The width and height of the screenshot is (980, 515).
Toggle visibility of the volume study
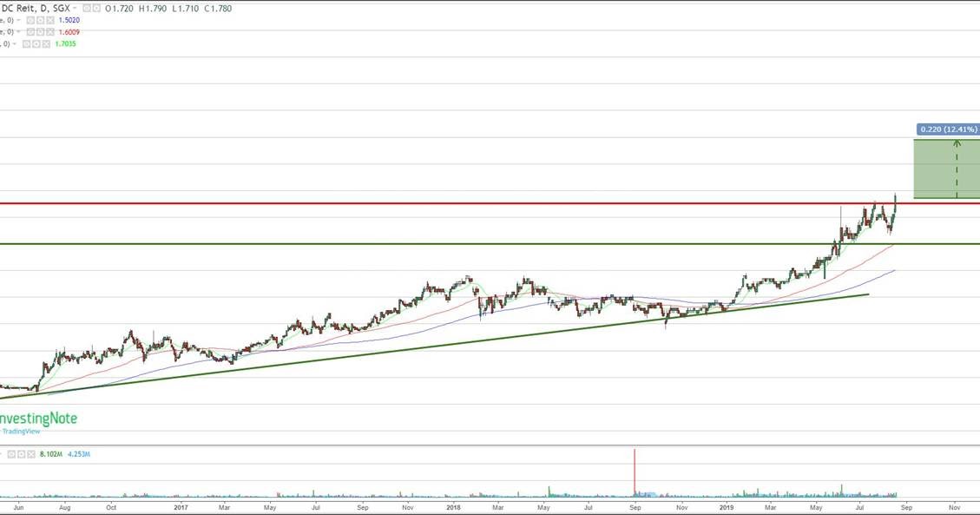tap(11, 453)
